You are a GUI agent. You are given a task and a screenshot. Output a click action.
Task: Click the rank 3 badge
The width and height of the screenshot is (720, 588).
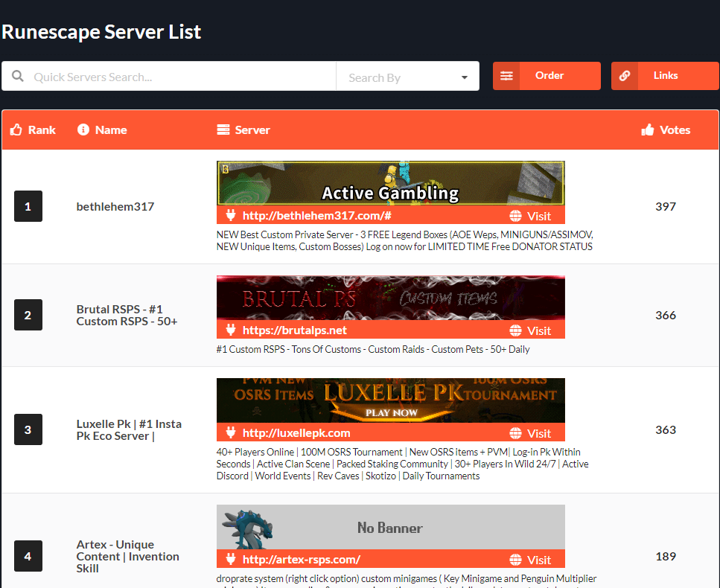coord(28,429)
